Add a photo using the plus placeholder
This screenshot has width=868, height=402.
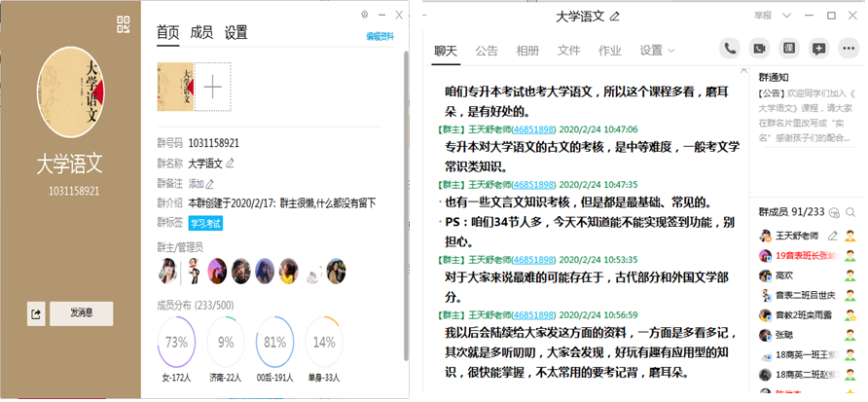tap(212, 87)
